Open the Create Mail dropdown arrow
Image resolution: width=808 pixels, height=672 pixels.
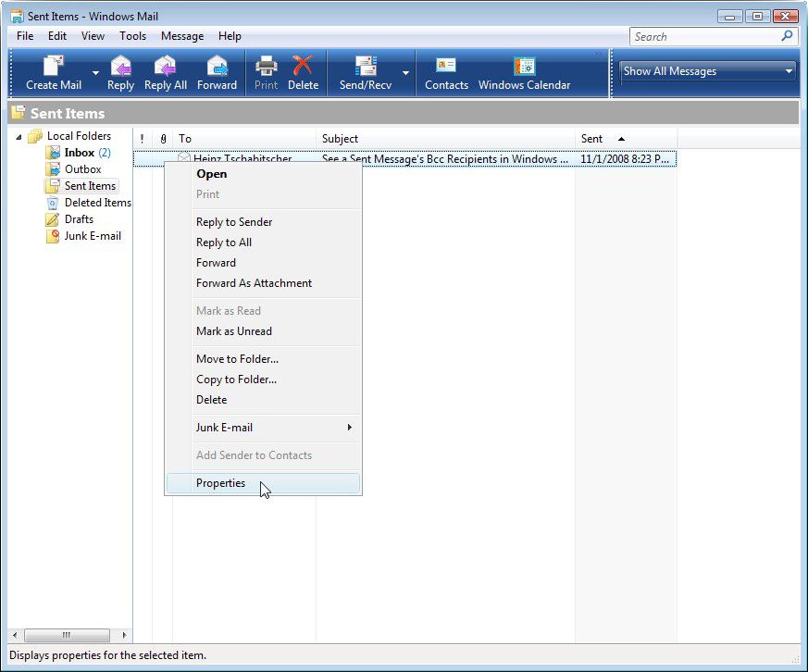(96, 73)
